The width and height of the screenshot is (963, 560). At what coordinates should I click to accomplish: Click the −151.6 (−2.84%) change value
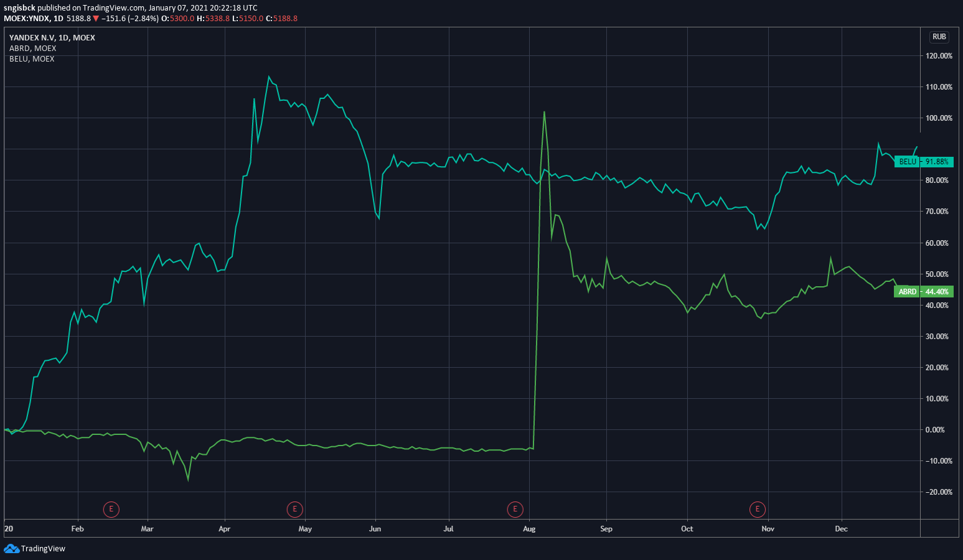pyautogui.click(x=129, y=19)
